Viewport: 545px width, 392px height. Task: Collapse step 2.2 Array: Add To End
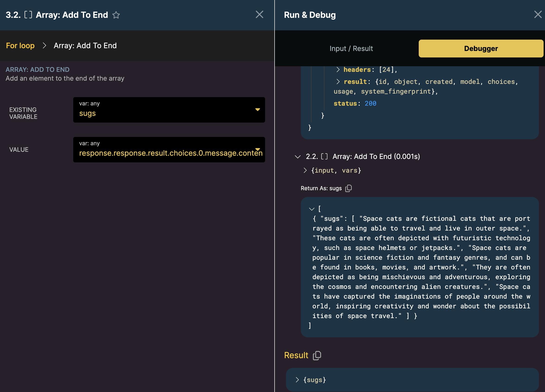tap(298, 157)
